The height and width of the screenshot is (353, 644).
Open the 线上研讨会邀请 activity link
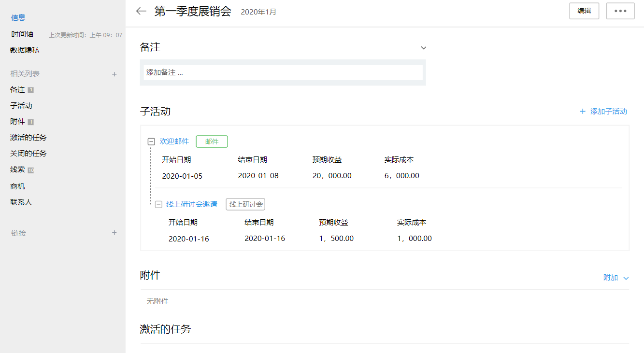[191, 204]
